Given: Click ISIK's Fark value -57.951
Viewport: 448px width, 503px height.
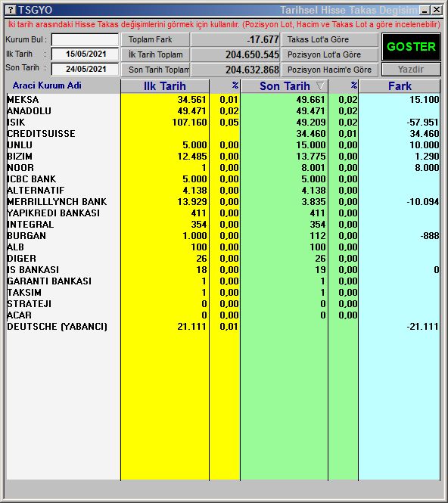Looking at the screenshot, I should pyautogui.click(x=421, y=123).
